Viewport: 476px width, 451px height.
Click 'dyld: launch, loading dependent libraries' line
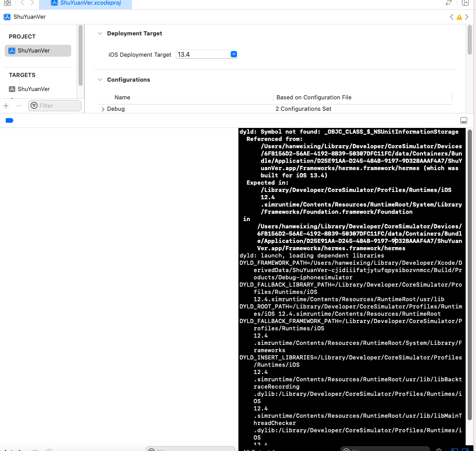pos(312,255)
